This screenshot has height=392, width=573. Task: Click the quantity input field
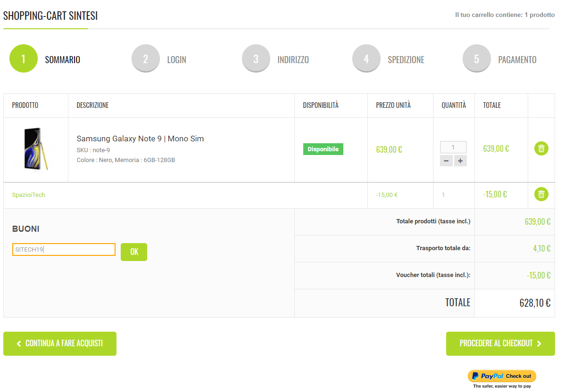click(453, 147)
